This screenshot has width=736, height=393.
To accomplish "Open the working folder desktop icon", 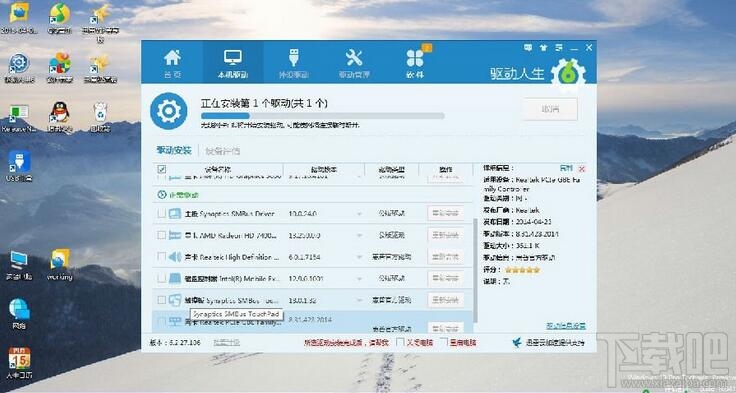I will pyautogui.click(x=60, y=259).
